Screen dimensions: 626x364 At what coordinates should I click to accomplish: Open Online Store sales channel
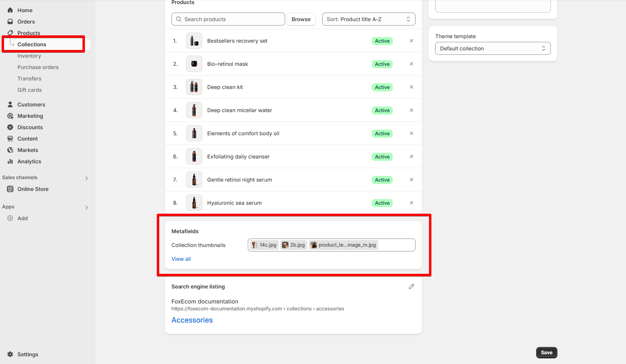pyautogui.click(x=33, y=189)
